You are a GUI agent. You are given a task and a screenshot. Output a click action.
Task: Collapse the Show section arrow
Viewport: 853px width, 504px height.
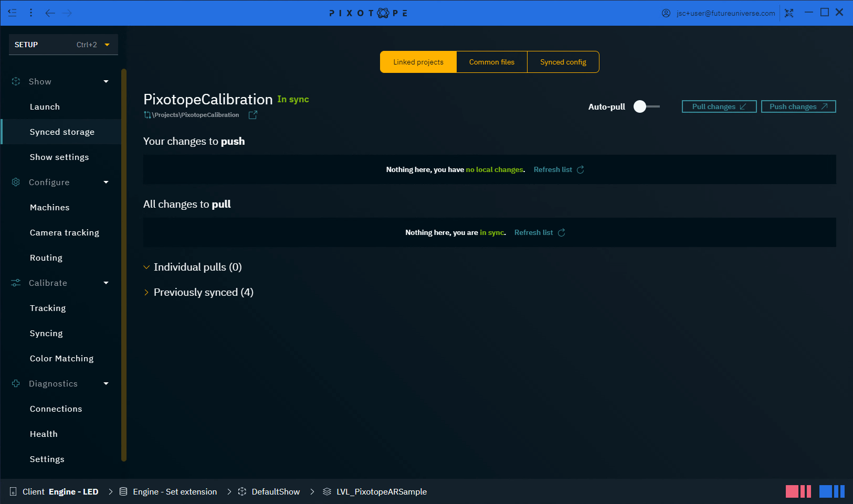point(106,81)
